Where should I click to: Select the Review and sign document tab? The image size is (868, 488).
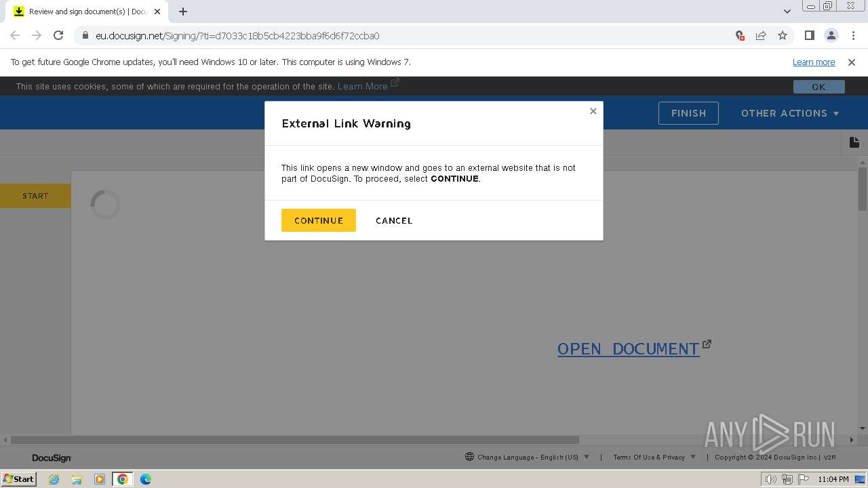click(87, 12)
